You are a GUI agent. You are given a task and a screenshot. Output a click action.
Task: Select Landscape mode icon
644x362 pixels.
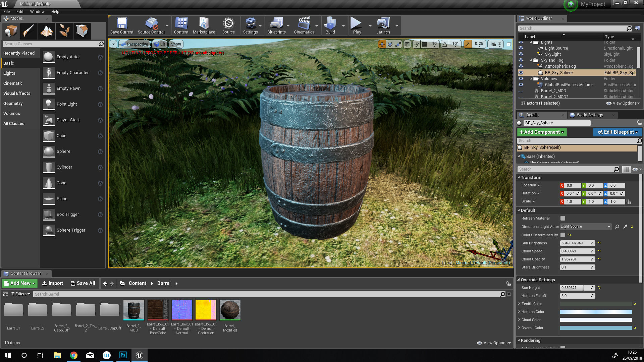[x=47, y=31]
